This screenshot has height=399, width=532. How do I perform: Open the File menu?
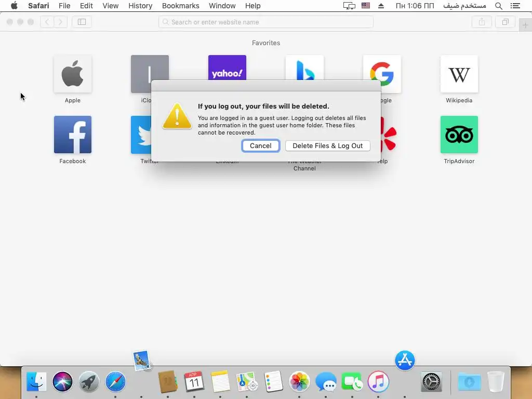(64, 6)
